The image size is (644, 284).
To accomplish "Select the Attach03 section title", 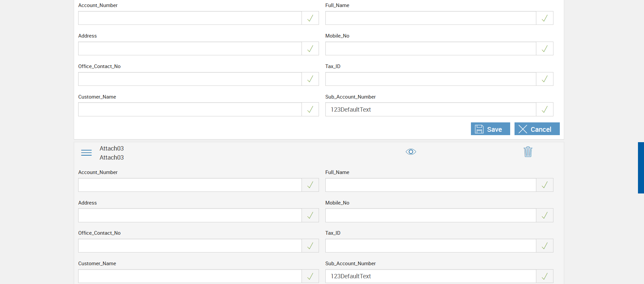I will (x=112, y=149).
